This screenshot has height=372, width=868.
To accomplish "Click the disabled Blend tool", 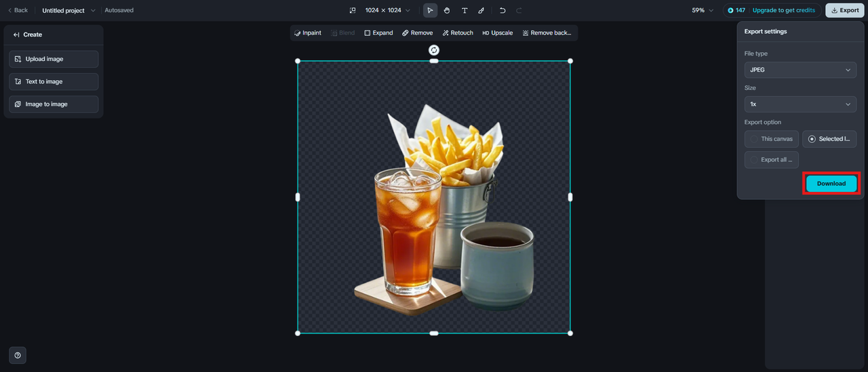I will pyautogui.click(x=343, y=33).
